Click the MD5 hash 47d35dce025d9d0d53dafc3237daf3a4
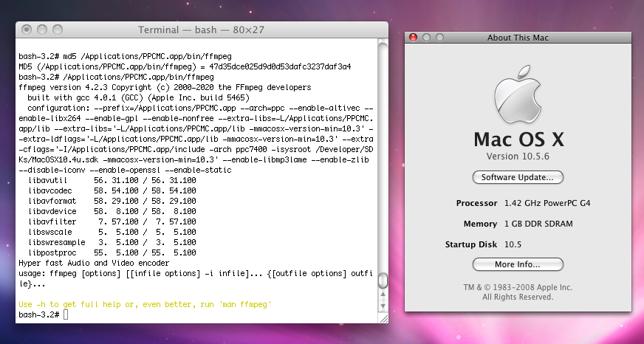 click(280, 66)
